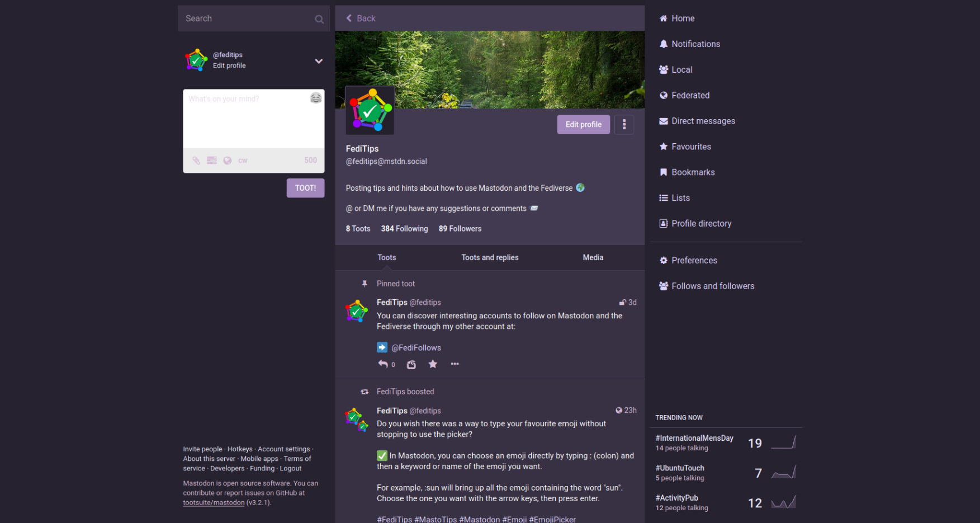Open Favourites list

click(x=685, y=147)
